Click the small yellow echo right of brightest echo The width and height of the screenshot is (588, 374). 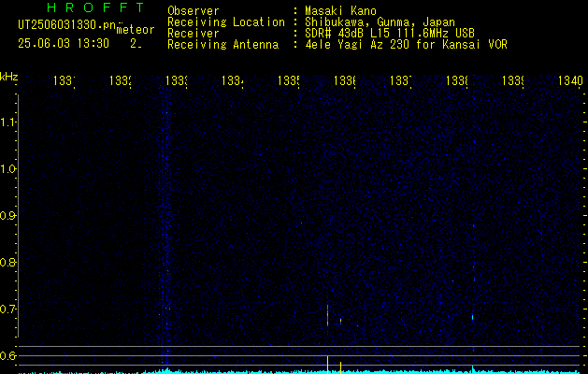tap(340, 321)
